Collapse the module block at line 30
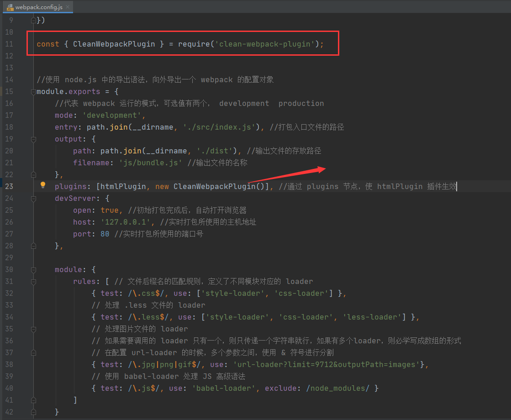511x420 pixels. click(x=33, y=270)
